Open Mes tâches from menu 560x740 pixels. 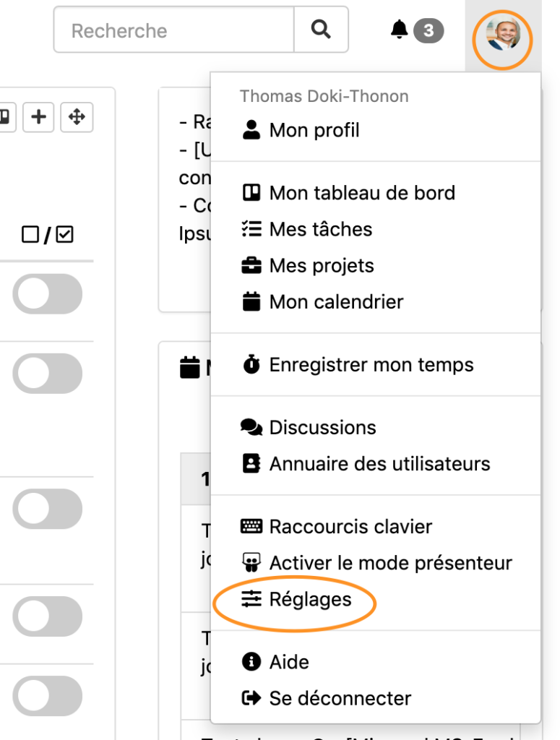320,229
